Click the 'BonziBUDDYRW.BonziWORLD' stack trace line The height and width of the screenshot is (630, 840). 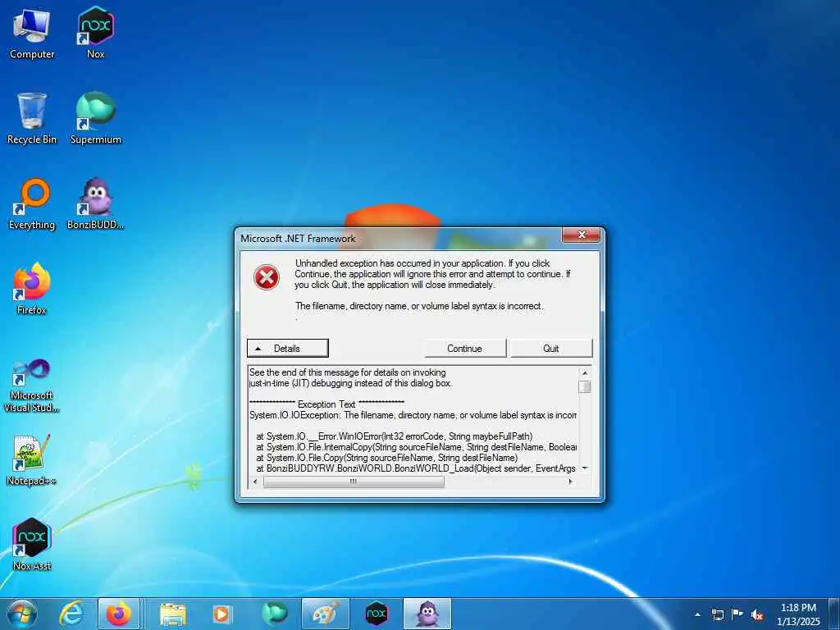pyautogui.click(x=416, y=468)
